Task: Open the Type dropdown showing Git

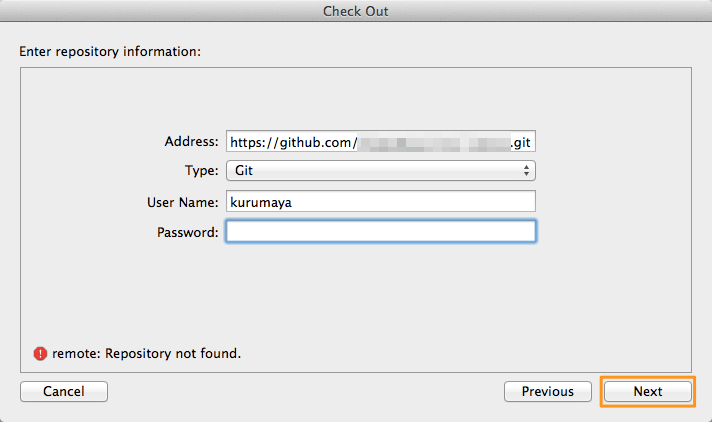Action: point(381,171)
